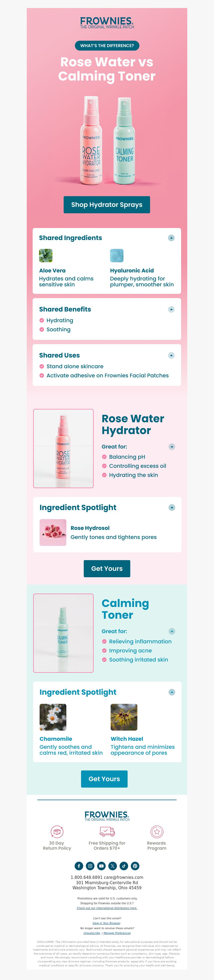Collapse Calming Toner Ingredient Spotlight section

coord(172,692)
